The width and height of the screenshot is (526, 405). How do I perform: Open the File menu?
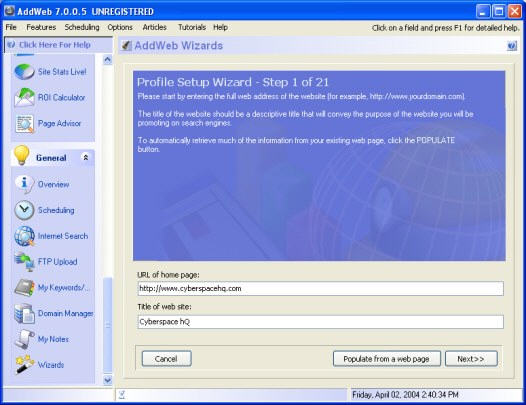(11, 27)
